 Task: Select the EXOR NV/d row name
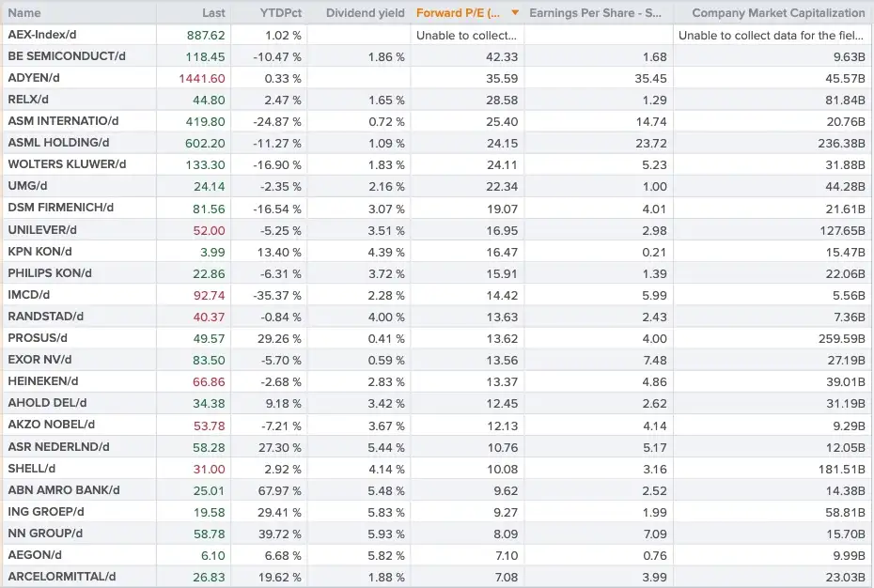pyautogui.click(x=39, y=360)
